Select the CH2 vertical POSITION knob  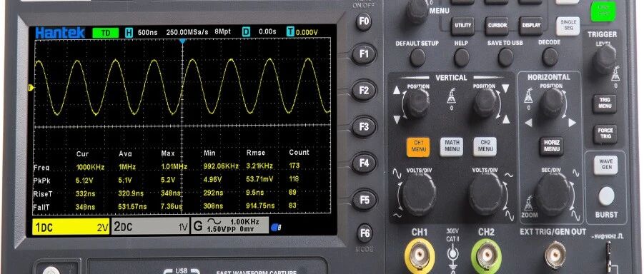click(x=486, y=103)
